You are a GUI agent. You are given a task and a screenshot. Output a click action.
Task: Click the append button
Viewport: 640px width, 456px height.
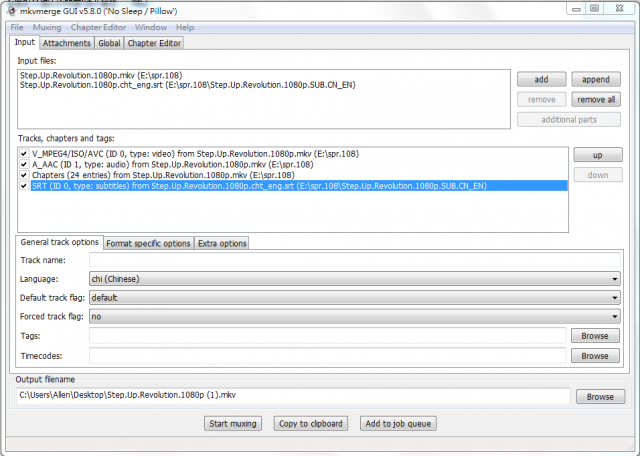pos(596,79)
